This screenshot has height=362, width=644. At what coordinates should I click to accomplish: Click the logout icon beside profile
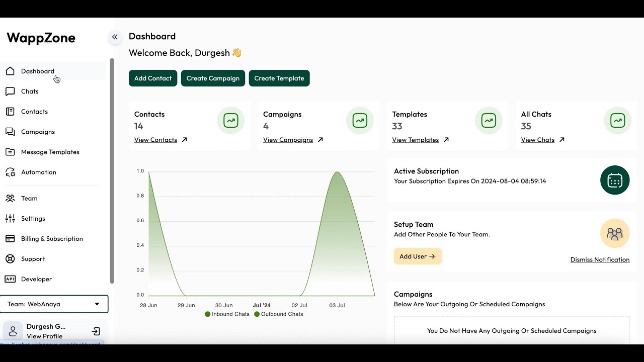click(x=96, y=331)
